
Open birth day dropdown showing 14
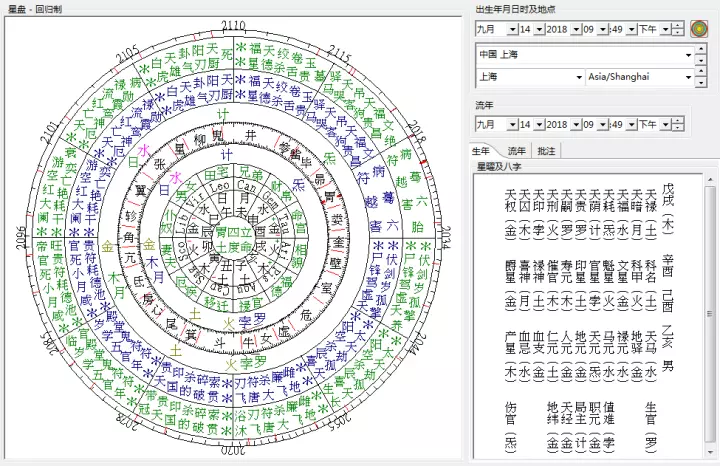[540, 30]
